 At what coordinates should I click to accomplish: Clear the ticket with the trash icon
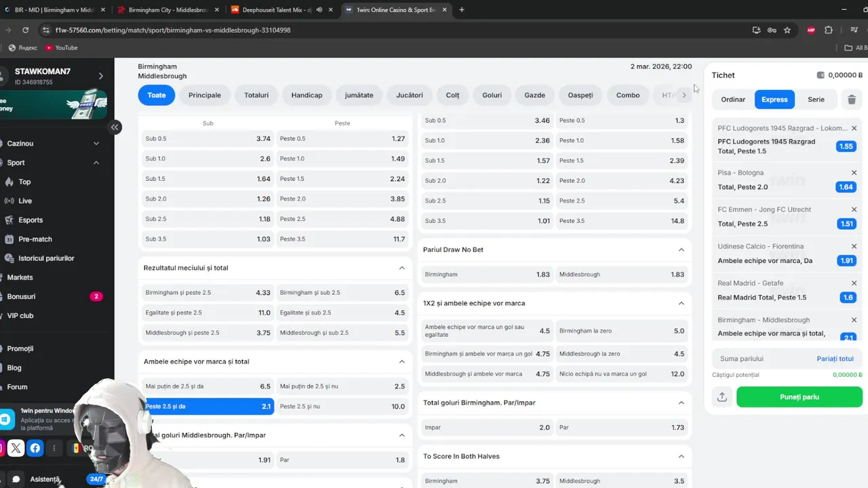(x=852, y=100)
